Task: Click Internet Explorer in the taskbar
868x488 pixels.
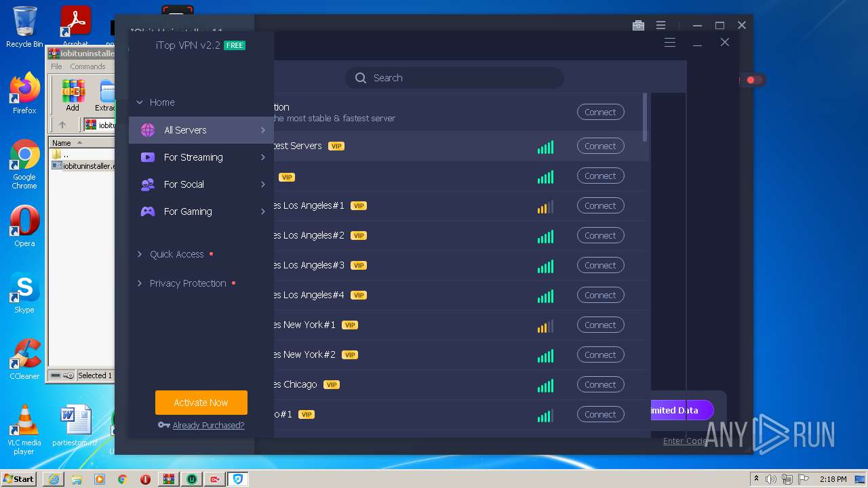Action: pyautogui.click(x=54, y=479)
